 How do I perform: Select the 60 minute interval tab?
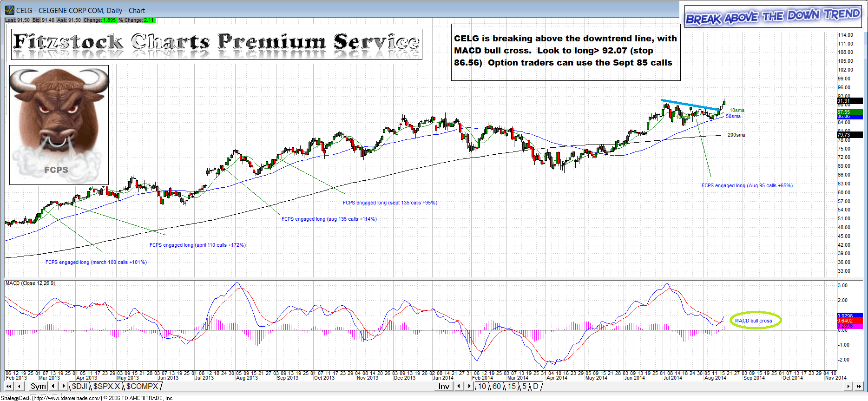pos(497,387)
